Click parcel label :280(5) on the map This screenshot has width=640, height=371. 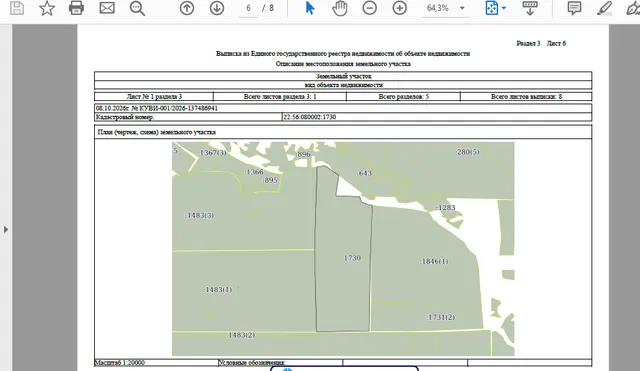pyautogui.click(x=468, y=152)
